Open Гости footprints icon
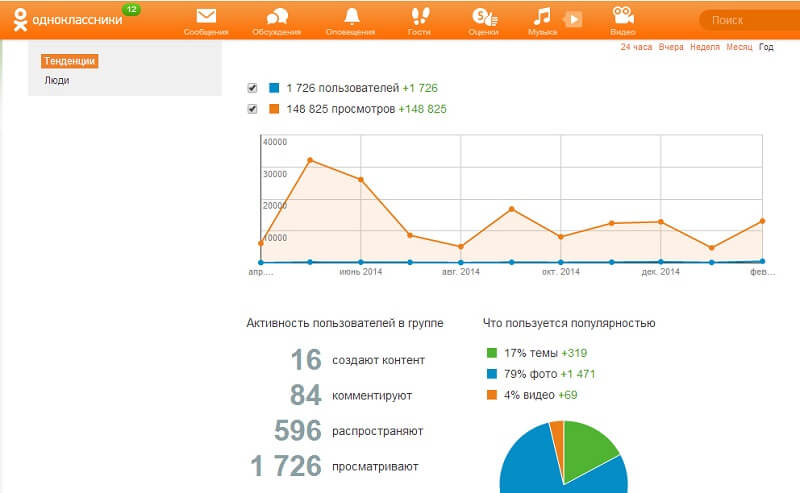This screenshot has width=800, height=493. [419, 17]
